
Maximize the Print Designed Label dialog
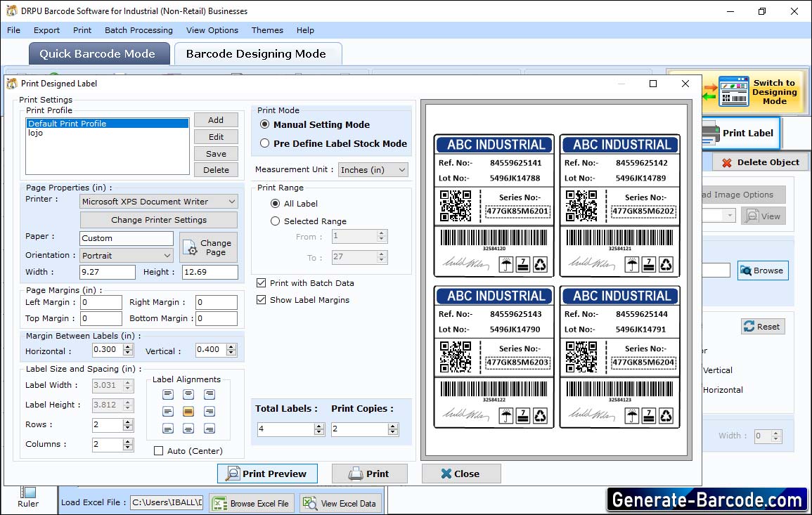[x=653, y=84]
